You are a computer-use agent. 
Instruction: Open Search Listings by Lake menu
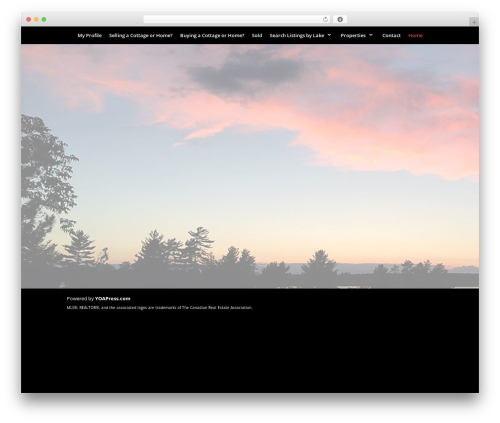coord(297,35)
